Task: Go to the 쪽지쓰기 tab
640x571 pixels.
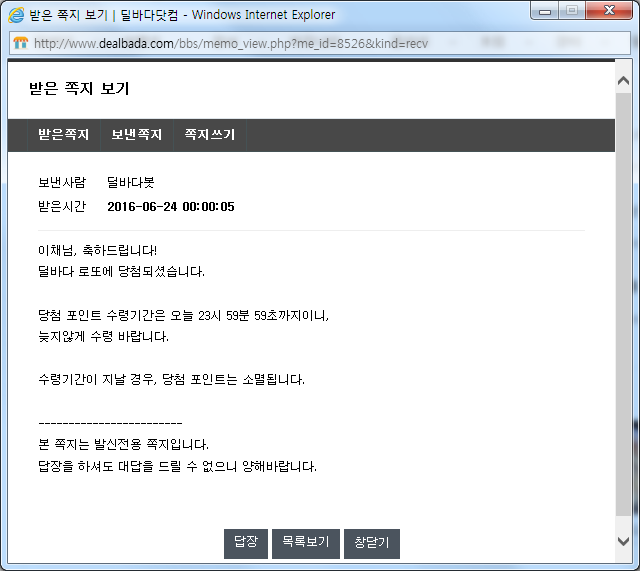Action: pos(210,135)
